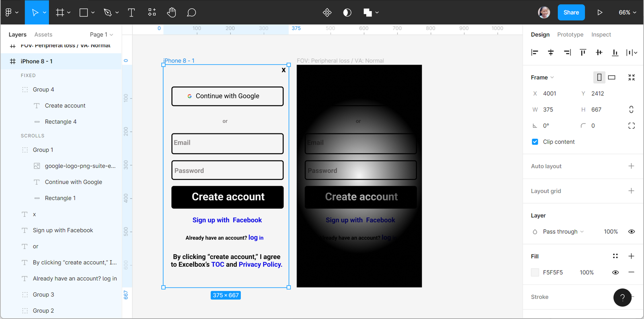Toggle fill F5F5F5 visibility eye
644x319 pixels.
[x=615, y=272]
